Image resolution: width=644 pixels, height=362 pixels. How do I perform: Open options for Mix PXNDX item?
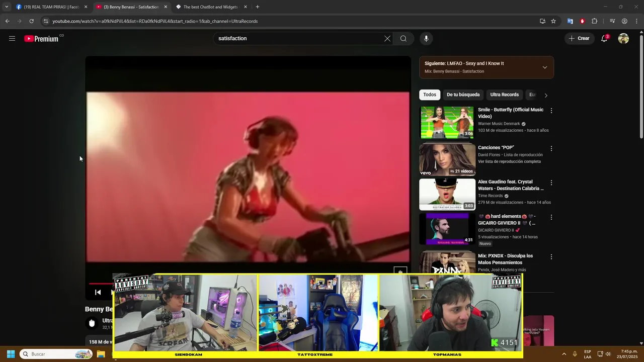[x=551, y=257]
